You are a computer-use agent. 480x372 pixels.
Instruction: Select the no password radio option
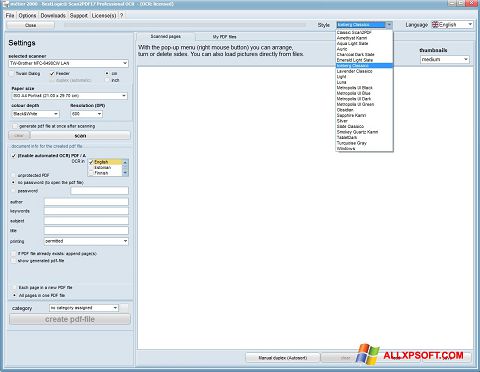point(14,183)
